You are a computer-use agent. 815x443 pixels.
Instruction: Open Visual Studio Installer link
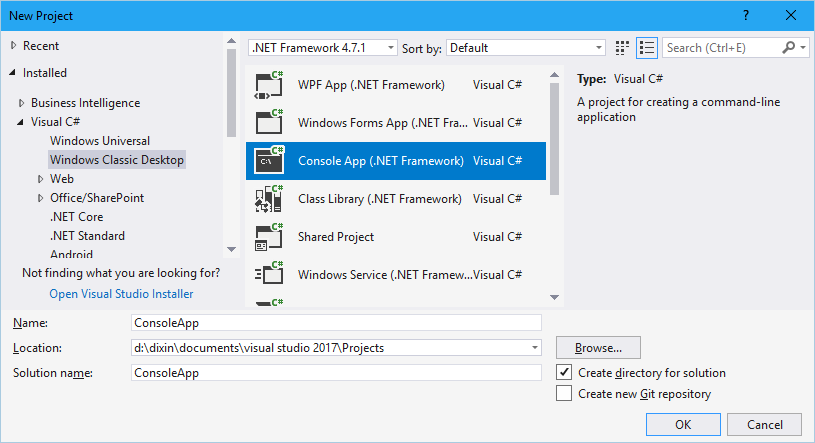tap(121, 294)
